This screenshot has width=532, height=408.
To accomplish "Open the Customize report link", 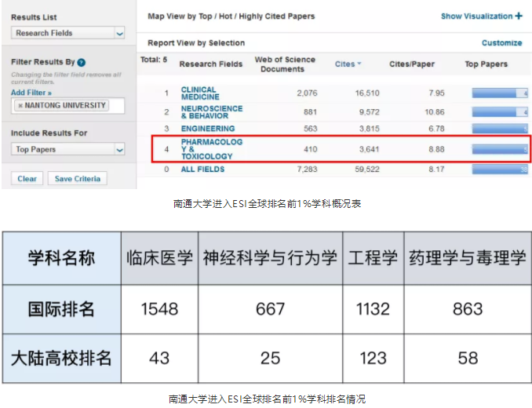I will (501, 43).
